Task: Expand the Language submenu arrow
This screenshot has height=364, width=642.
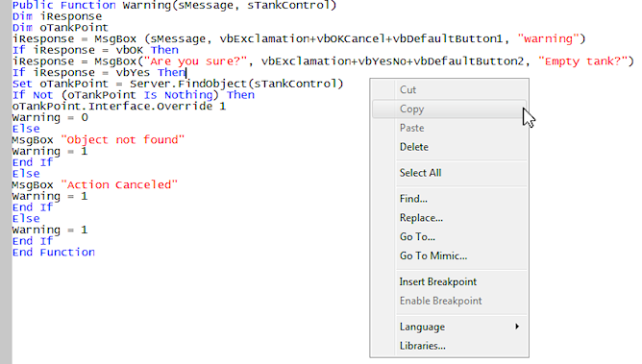Action: point(517,327)
